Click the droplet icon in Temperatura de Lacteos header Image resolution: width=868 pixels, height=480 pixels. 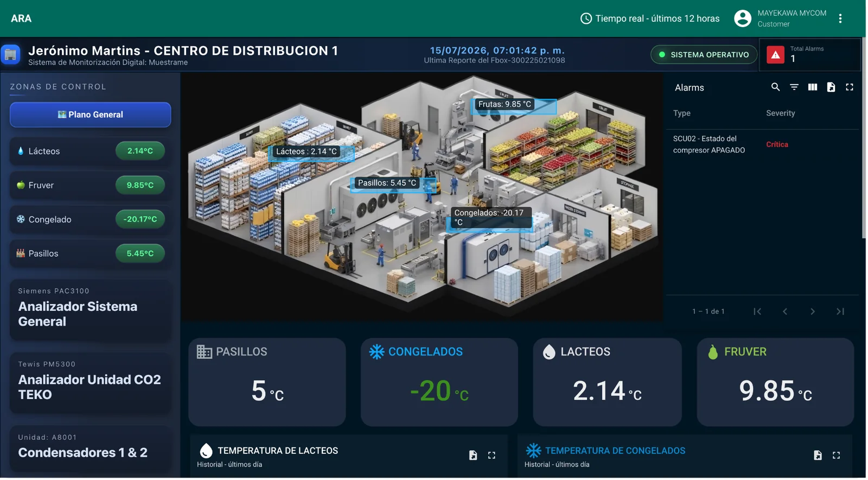[206, 451]
